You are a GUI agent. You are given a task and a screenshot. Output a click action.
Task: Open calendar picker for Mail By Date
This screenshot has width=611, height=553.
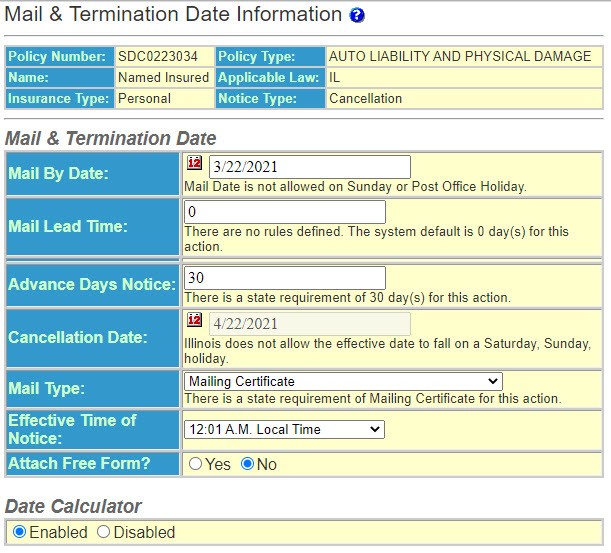pos(194,163)
